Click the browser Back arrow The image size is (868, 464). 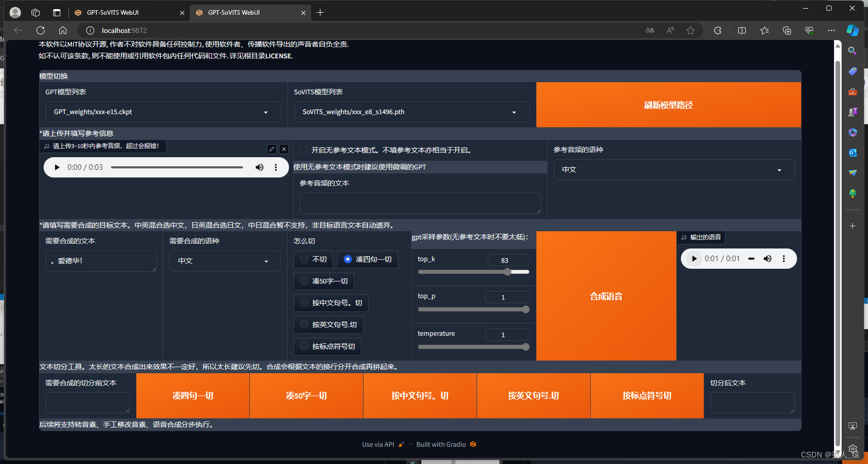point(18,30)
